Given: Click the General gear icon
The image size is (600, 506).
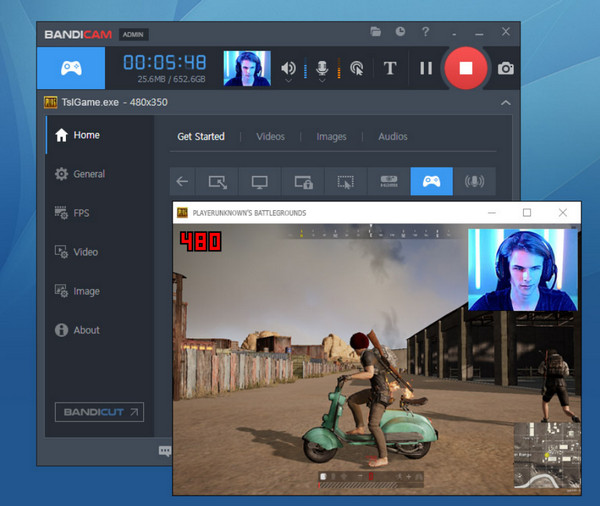Looking at the screenshot, I should pyautogui.click(x=61, y=174).
